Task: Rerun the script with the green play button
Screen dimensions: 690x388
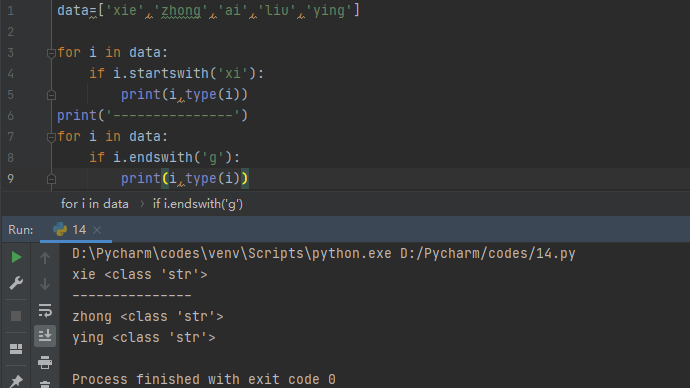Action: coord(16,257)
